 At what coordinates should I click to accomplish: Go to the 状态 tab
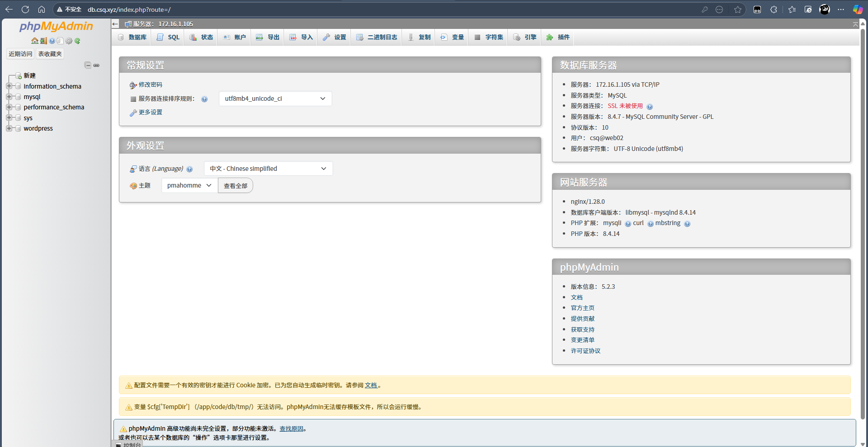point(201,37)
